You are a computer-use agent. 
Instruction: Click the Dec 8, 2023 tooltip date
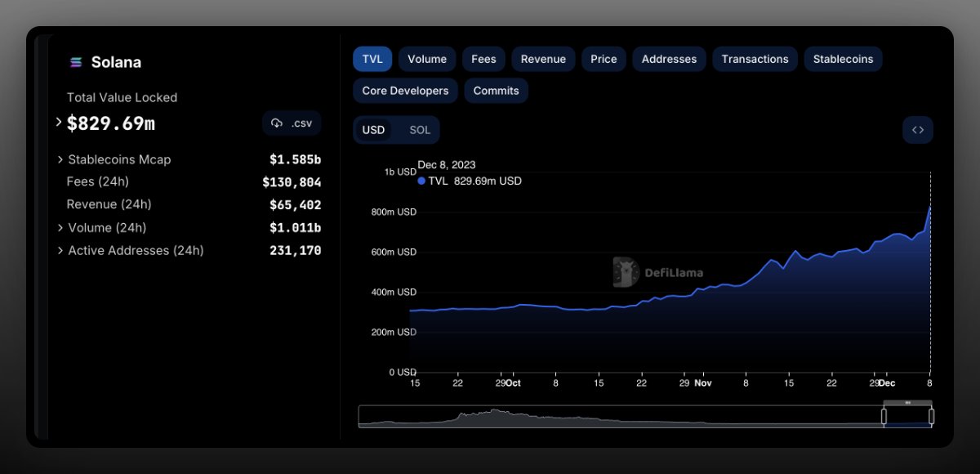click(x=447, y=165)
